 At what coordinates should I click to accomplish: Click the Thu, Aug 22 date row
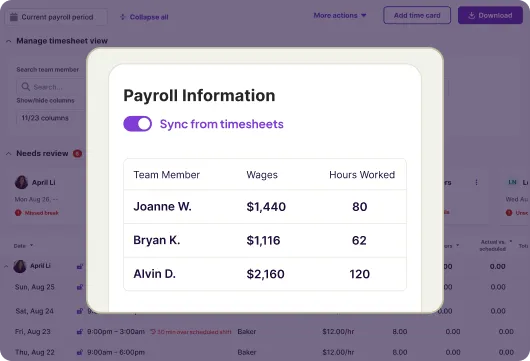click(x=34, y=352)
